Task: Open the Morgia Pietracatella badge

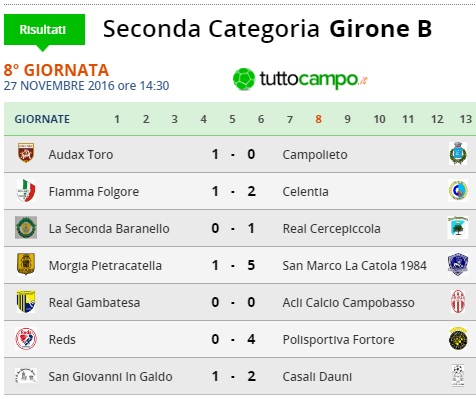Action: coord(26,264)
